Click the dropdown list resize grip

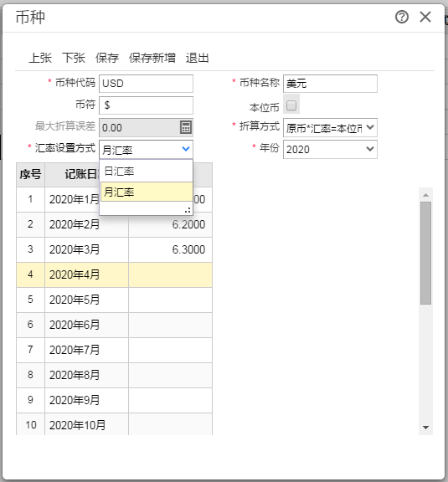click(188, 210)
